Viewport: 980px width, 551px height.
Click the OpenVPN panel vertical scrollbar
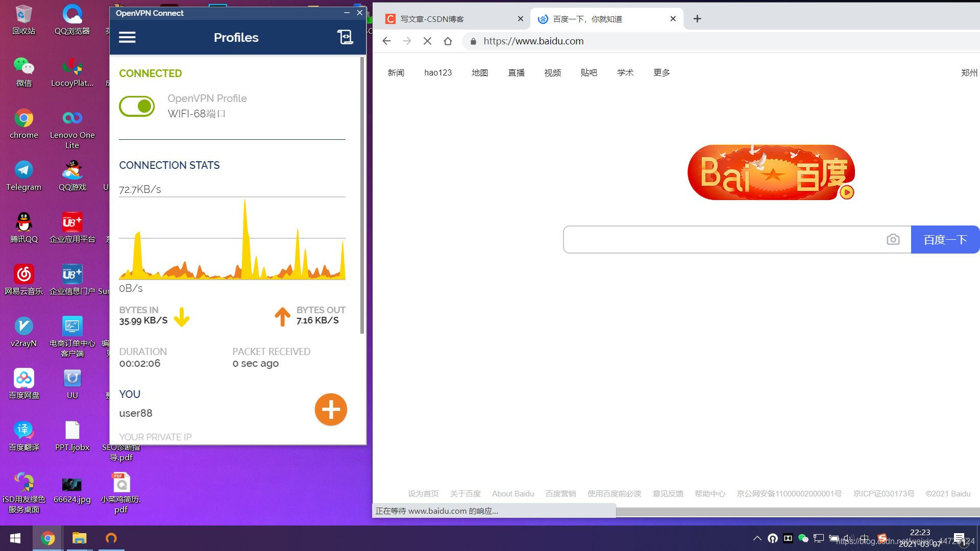362,195
